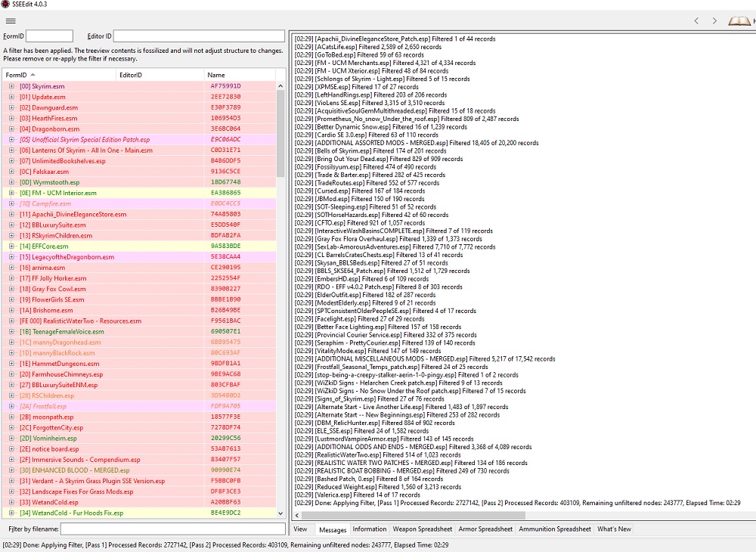Select the [12] BBLuxurySuite.esm row
756x552 pixels.
click(139, 225)
